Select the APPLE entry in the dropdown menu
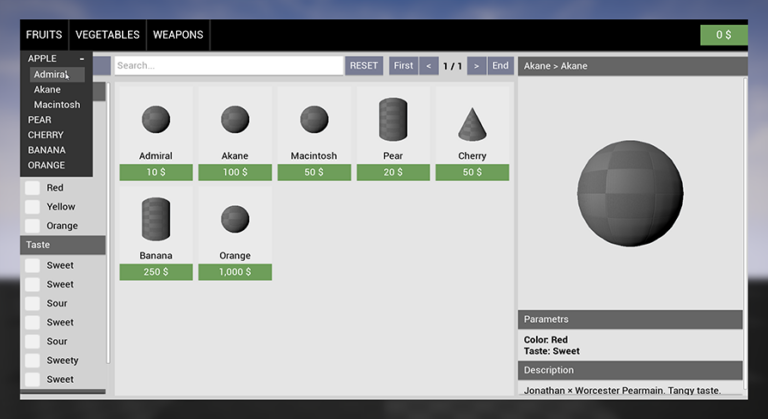 [42, 59]
